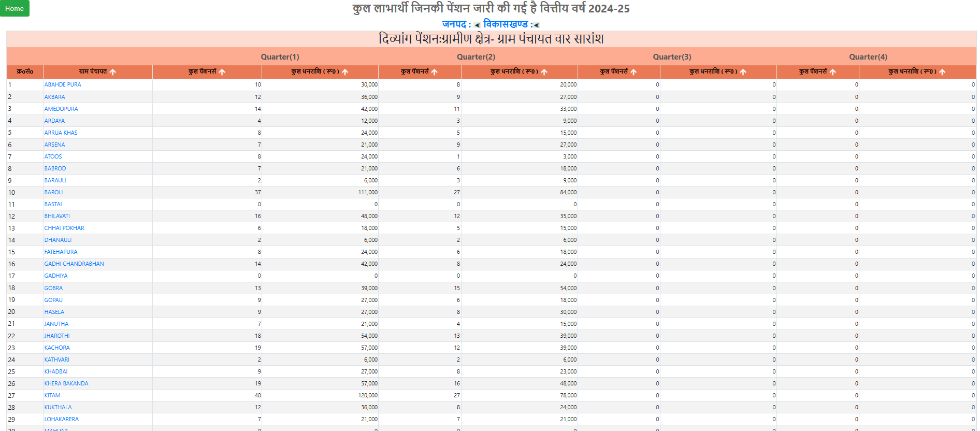This screenshot has width=980, height=431.
Task: Open the जनपद link
Action: tap(456, 24)
